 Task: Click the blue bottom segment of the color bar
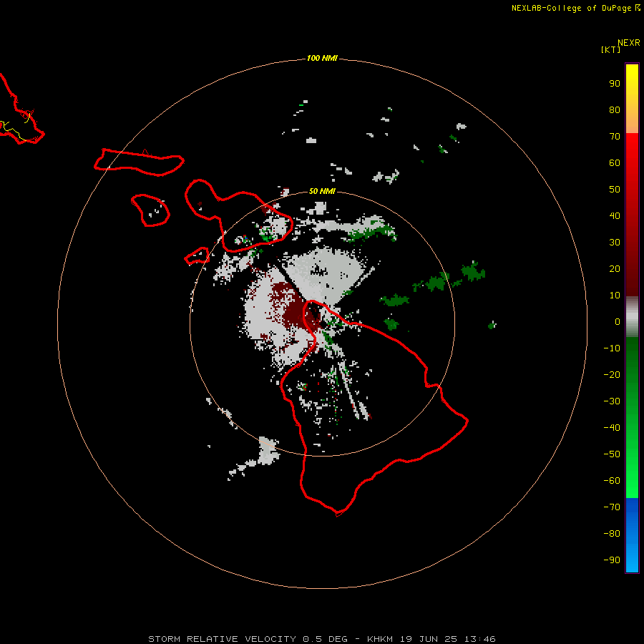[632, 535]
